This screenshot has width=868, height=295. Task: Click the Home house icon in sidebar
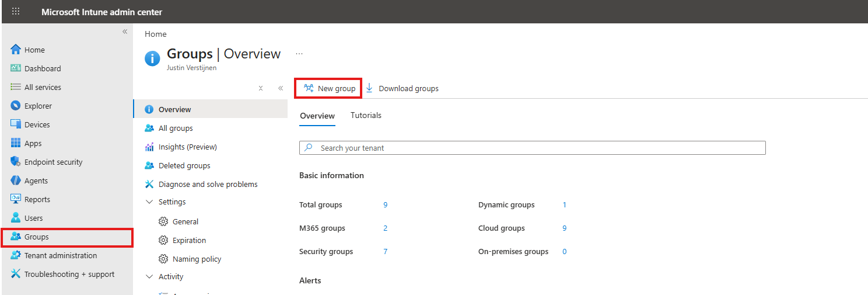[x=16, y=50]
